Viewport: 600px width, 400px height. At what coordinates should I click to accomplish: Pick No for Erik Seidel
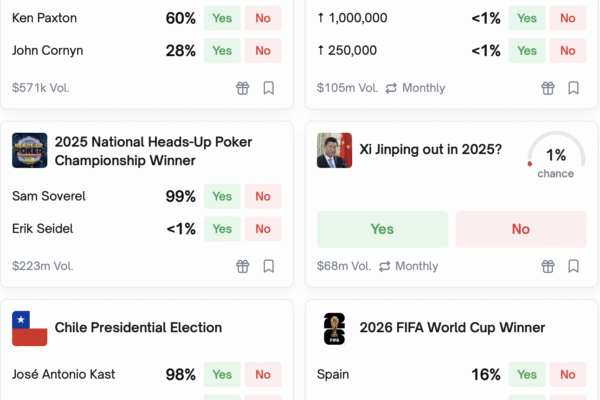pyautogui.click(x=263, y=228)
